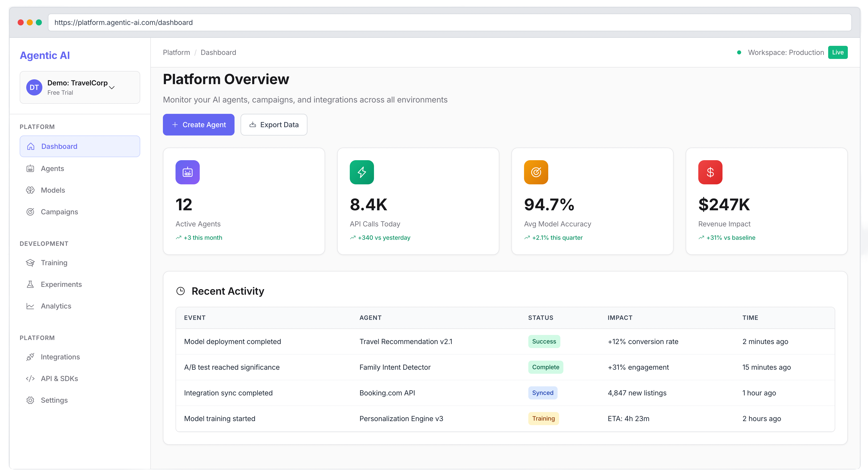Open Models via its brain icon
This screenshot has width=868, height=476.
[30, 190]
